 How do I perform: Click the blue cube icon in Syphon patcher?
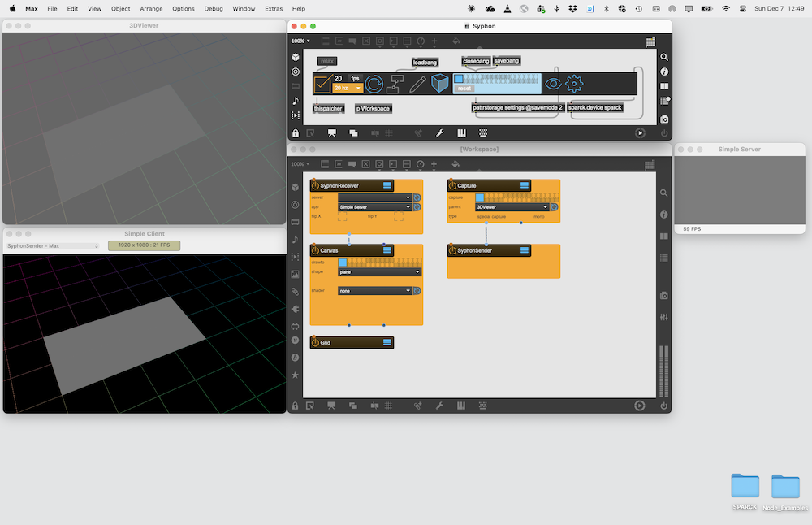(440, 84)
